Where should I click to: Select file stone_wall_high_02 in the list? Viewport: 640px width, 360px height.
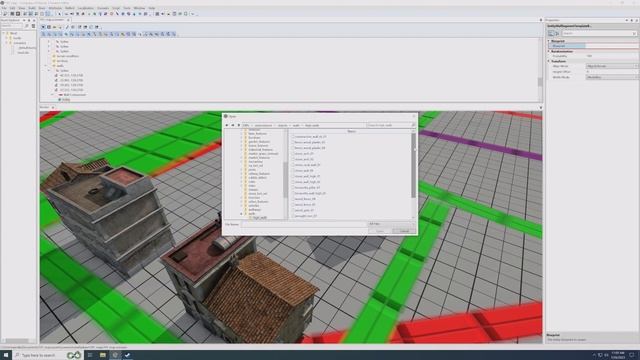coord(307,182)
